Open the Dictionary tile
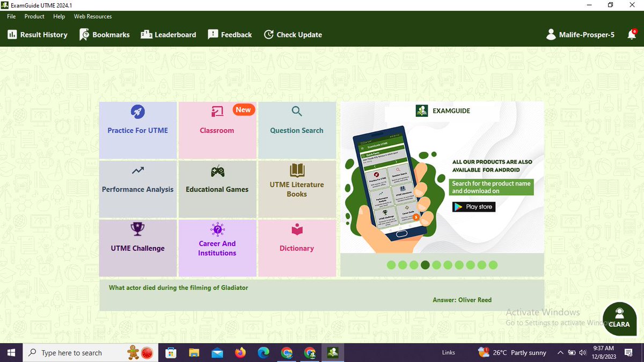 [297, 248]
